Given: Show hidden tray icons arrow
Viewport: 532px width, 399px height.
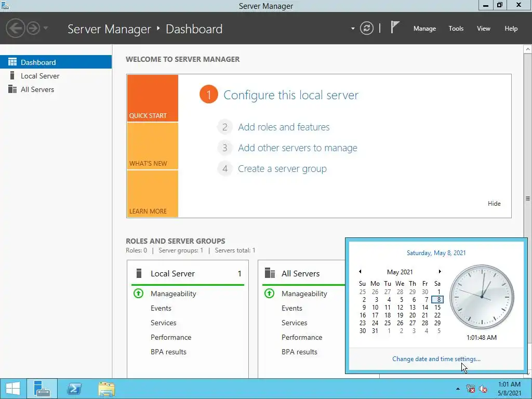Looking at the screenshot, I should [458, 389].
